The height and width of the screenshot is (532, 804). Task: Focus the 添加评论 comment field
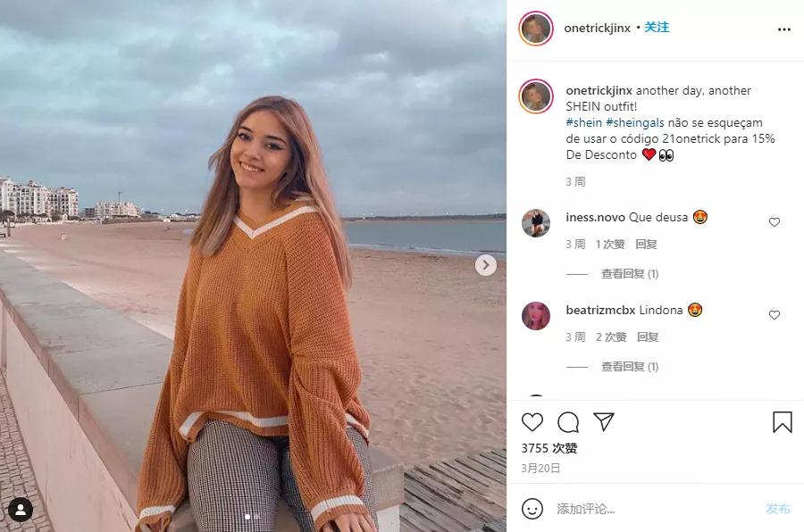(x=657, y=509)
